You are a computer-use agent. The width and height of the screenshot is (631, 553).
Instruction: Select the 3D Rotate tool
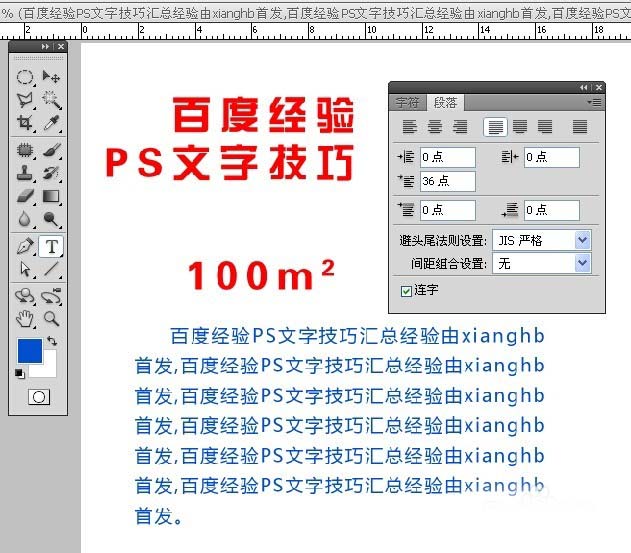click(25, 296)
